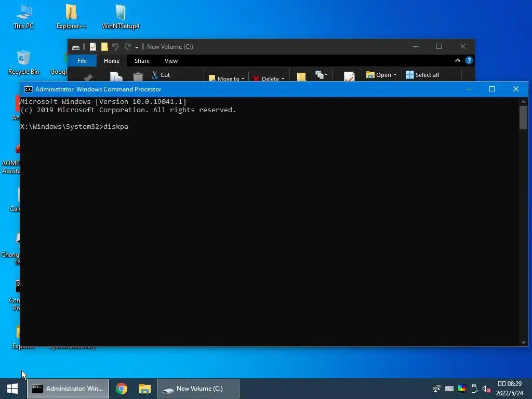Switch to the View ribbon tab
The image size is (532, 399).
click(171, 61)
